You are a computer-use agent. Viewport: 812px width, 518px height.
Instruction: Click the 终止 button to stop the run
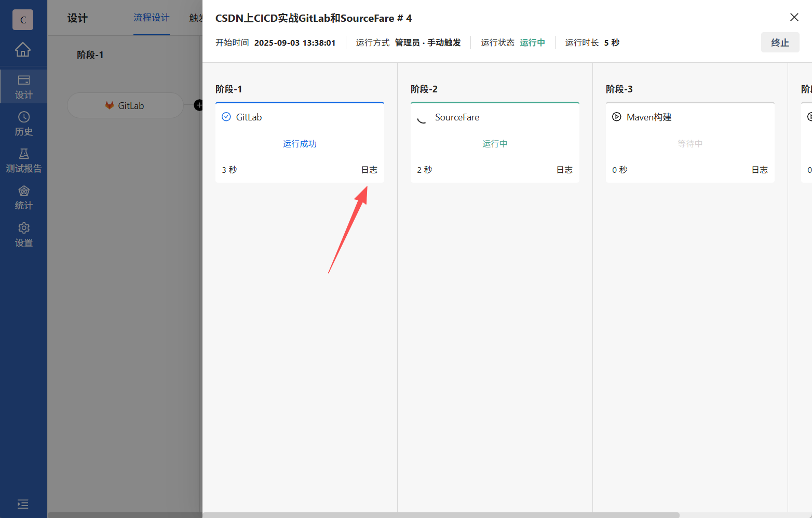(780, 43)
